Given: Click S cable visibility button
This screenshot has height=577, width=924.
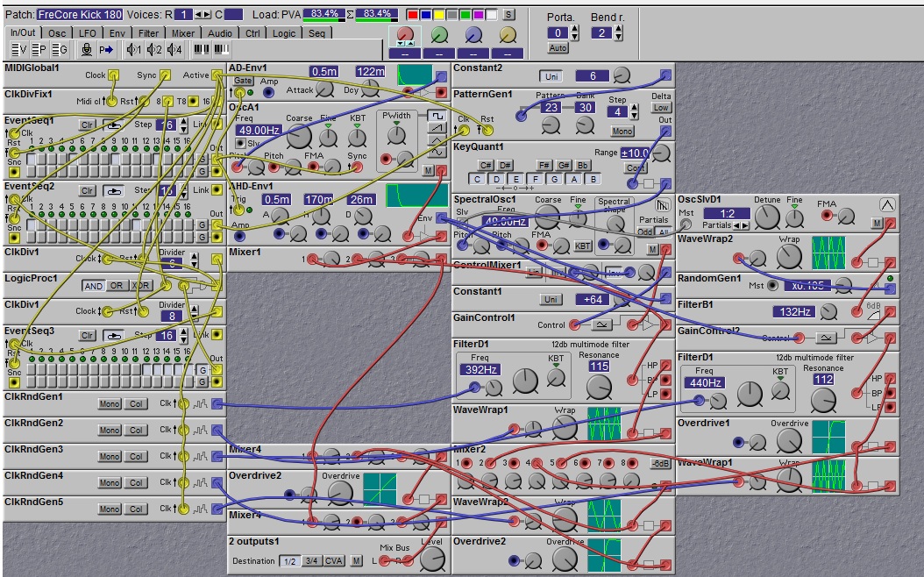Looking at the screenshot, I should click(x=508, y=14).
